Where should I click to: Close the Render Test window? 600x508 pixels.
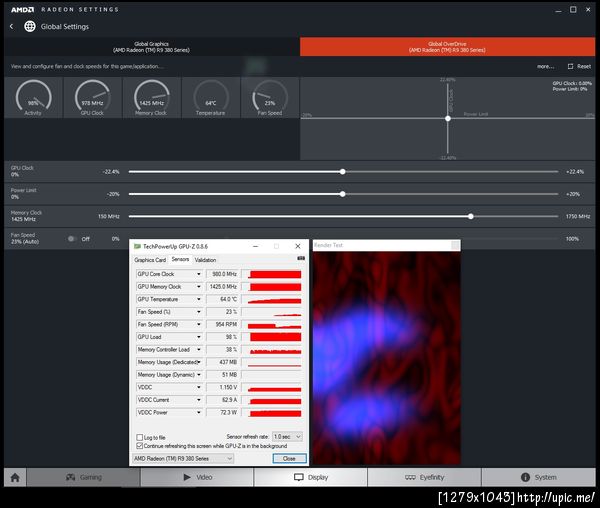tap(455, 245)
